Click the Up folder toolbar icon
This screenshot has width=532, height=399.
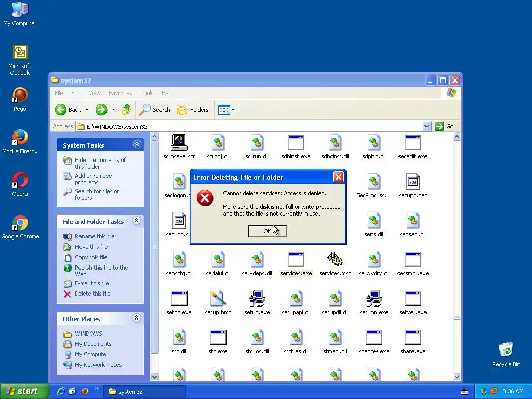pos(126,110)
